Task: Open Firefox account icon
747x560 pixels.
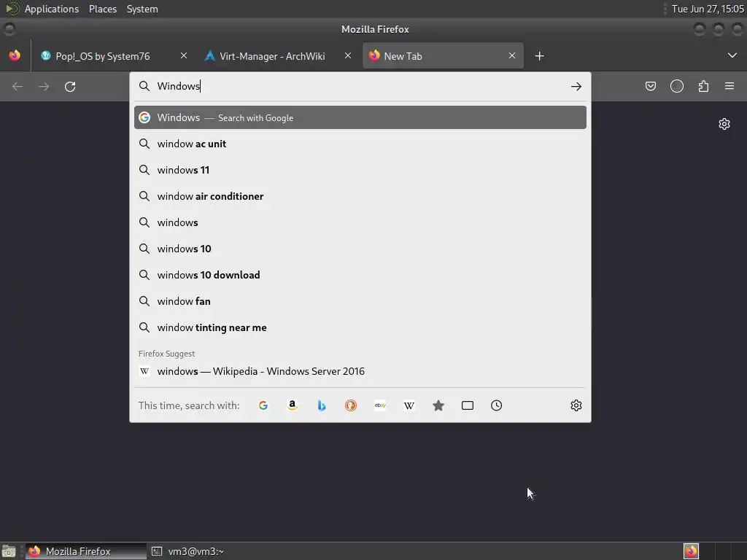Action: 677,86
